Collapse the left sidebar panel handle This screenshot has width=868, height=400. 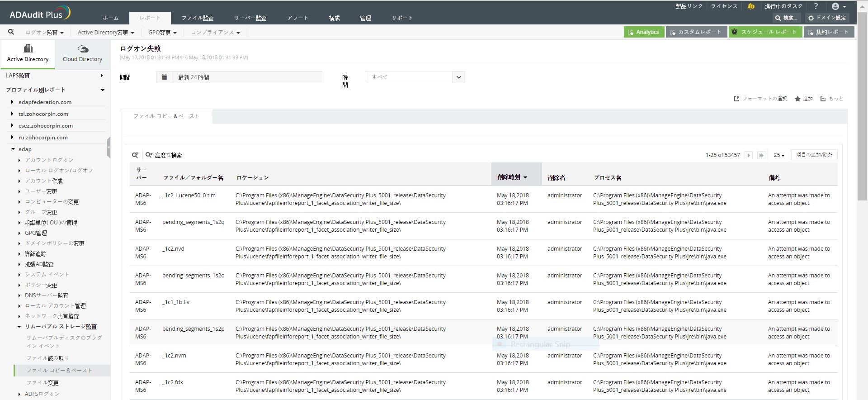pos(108,148)
